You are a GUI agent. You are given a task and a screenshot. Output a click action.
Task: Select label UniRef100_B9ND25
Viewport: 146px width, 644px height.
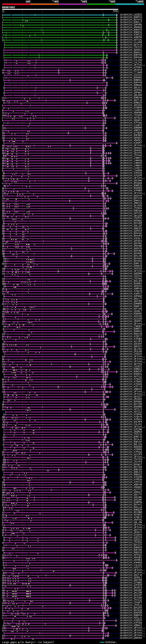[131, 103]
